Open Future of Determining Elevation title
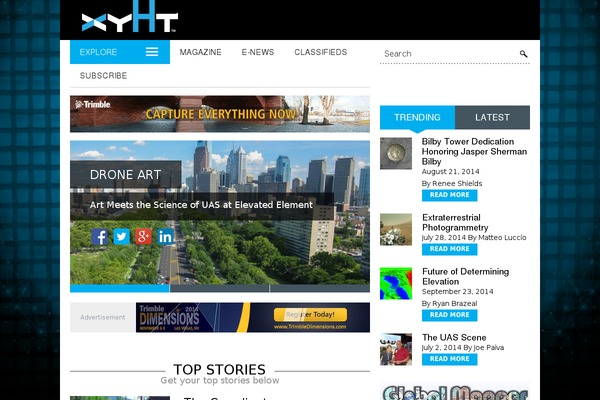 [466, 276]
